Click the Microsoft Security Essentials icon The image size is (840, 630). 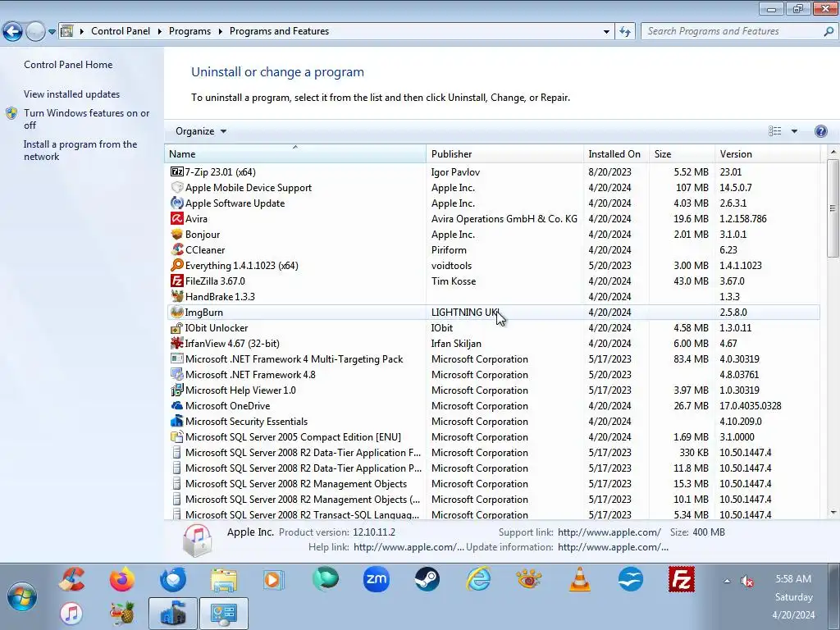point(177,421)
